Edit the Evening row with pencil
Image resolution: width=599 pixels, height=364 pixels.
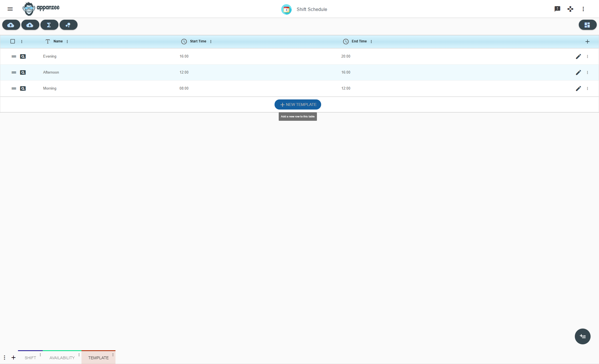click(578, 56)
